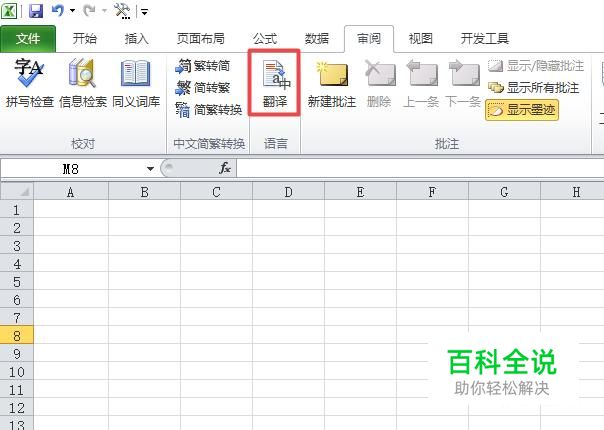Switch to the 开始 (Home) tab
Screen dimensions: 604x430
(x=84, y=39)
